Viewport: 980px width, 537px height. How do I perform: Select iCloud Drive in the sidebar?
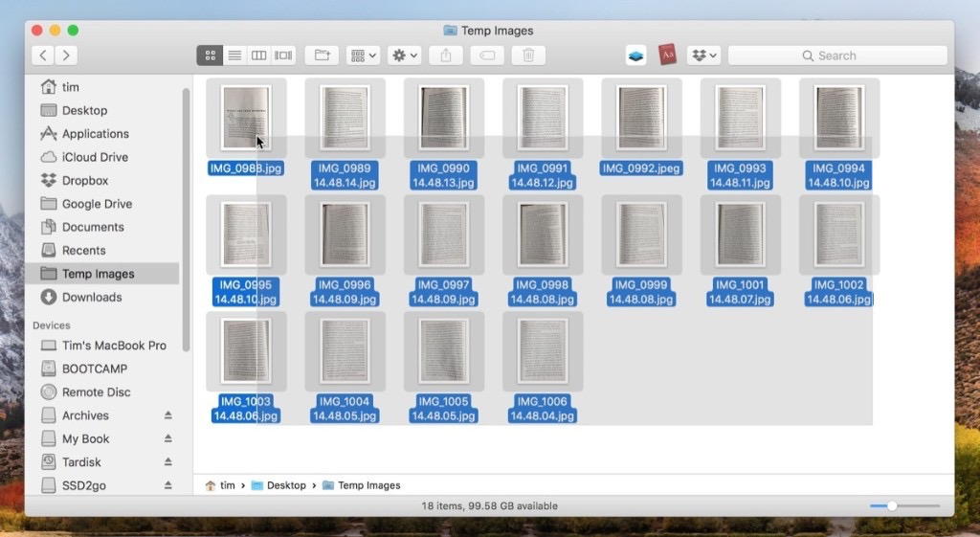coord(95,157)
